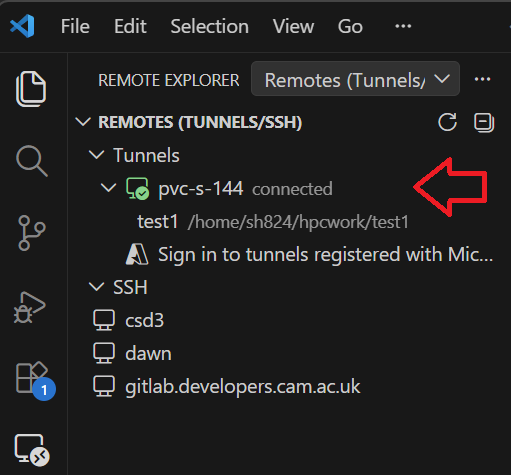Click the connected status text

point(292,189)
